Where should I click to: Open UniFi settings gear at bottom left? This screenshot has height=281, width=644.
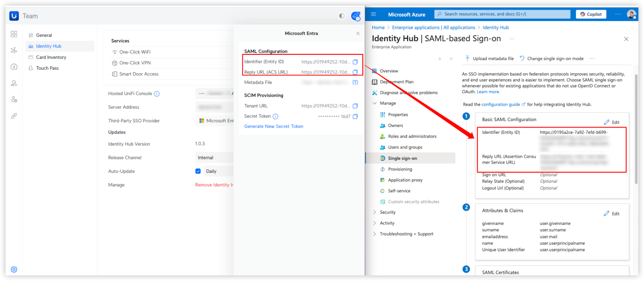click(14, 269)
